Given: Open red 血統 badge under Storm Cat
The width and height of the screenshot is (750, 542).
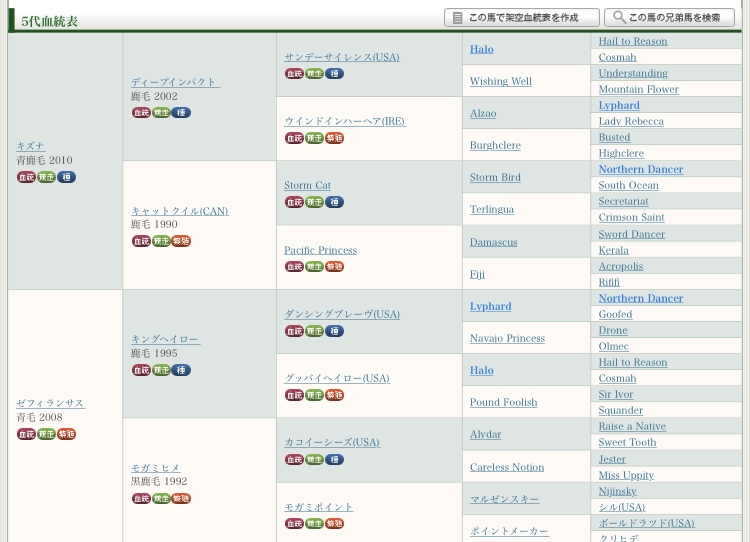Looking at the screenshot, I should (294, 202).
